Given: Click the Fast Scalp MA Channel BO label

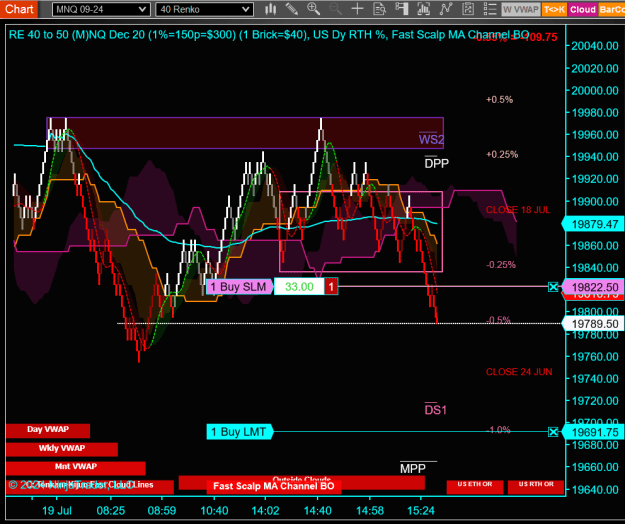Looking at the screenshot, I should pyautogui.click(x=274, y=486).
